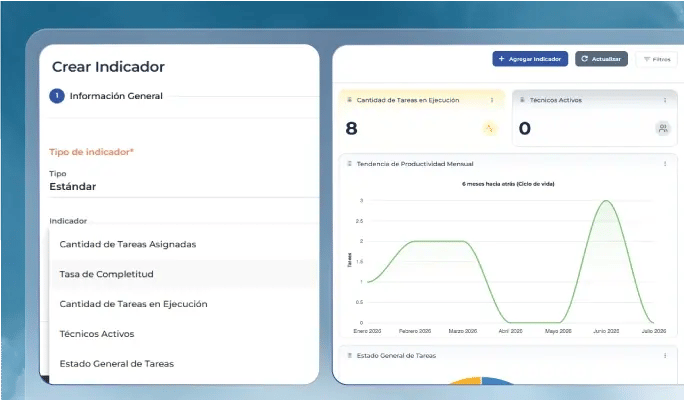This screenshot has height=400, width=684.
Task: Click the Estado General de Tareas card title
Action: pyautogui.click(x=396, y=356)
